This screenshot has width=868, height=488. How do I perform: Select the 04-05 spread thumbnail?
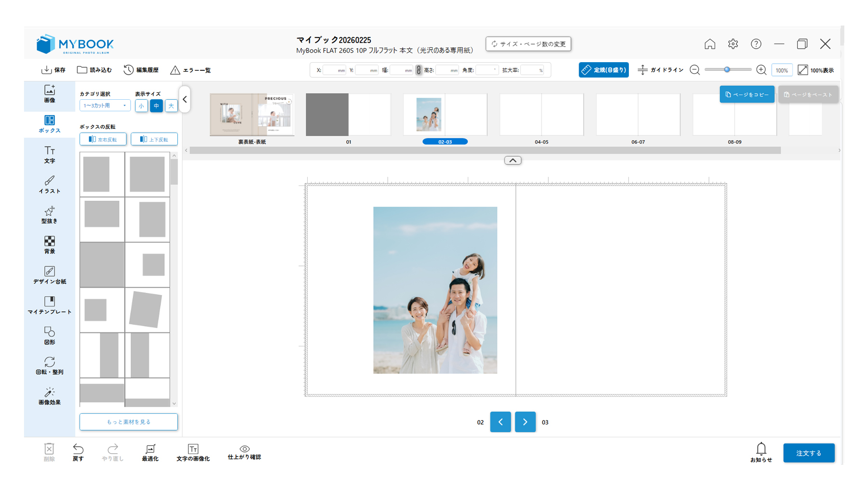[x=542, y=115]
